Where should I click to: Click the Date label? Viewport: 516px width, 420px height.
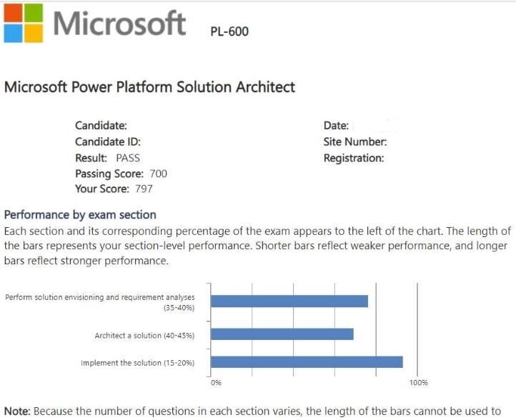(x=336, y=126)
